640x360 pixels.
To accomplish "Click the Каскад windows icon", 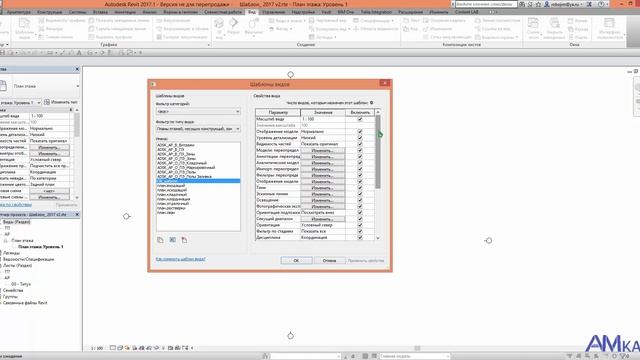I will pyautogui.click(x=571, y=29).
